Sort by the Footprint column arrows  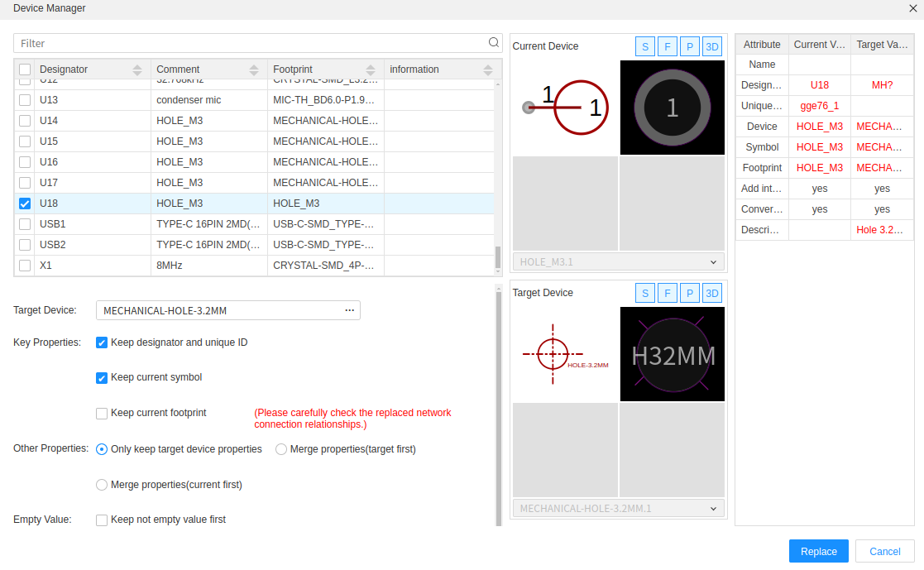(x=371, y=69)
